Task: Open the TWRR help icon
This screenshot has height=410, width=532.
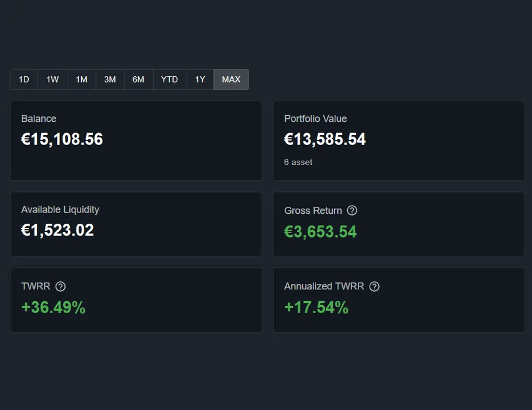Action: [x=61, y=286]
